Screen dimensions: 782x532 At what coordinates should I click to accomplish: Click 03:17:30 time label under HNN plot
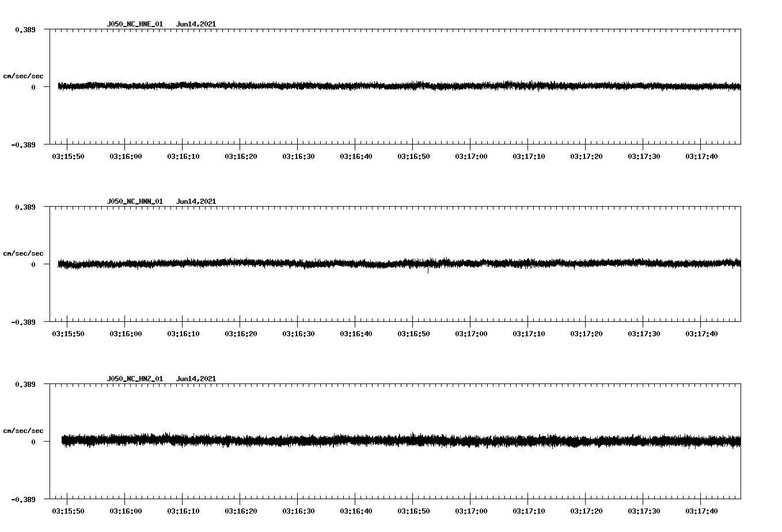tap(644, 333)
